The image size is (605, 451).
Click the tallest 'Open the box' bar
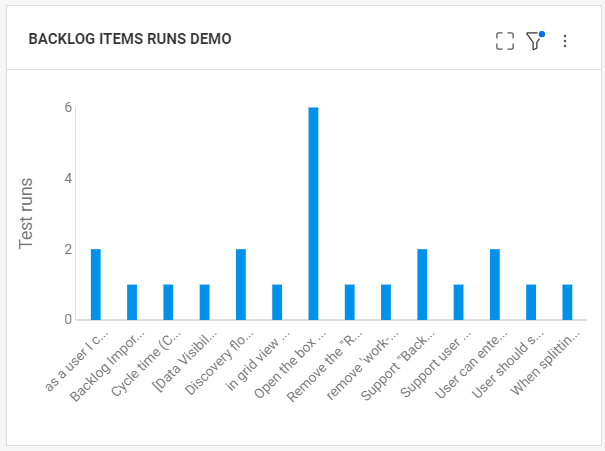pos(313,214)
